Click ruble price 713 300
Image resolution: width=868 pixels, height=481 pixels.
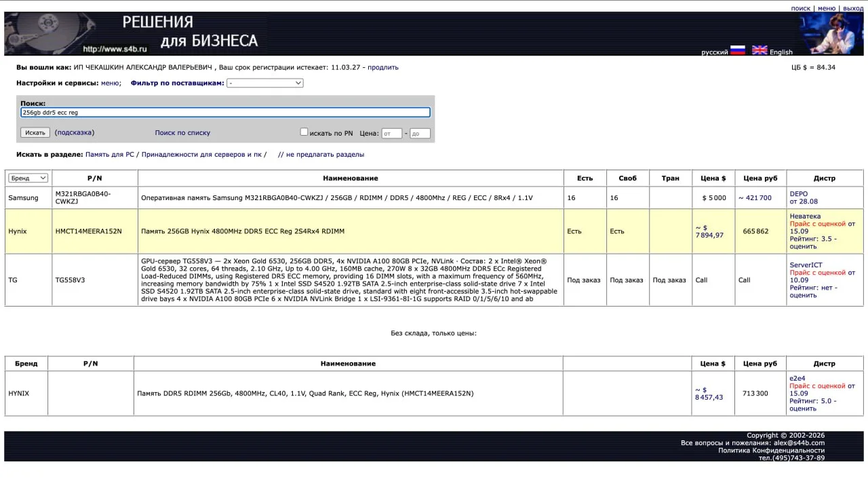click(x=755, y=393)
